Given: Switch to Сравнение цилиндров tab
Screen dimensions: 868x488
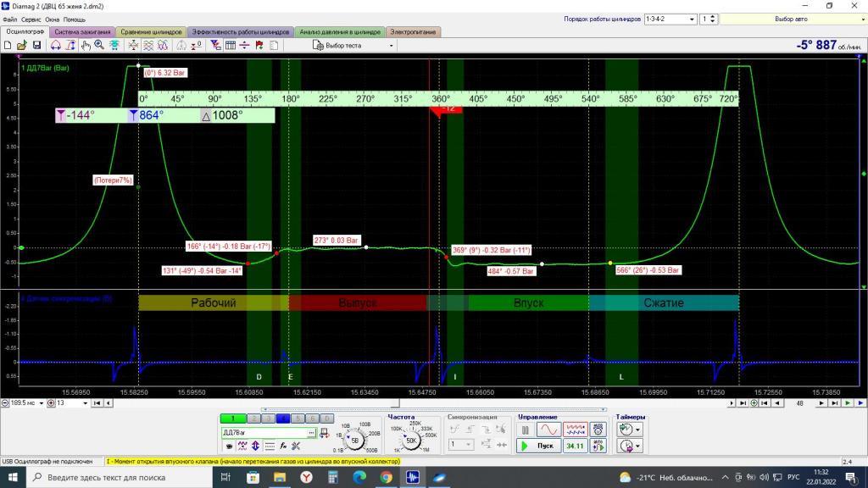Looking at the screenshot, I should click(151, 32).
